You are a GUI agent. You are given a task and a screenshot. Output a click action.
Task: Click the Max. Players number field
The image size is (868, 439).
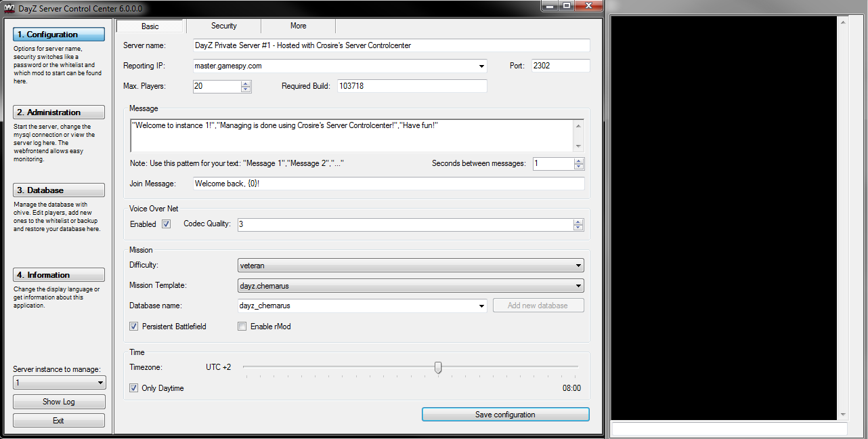[x=217, y=87]
